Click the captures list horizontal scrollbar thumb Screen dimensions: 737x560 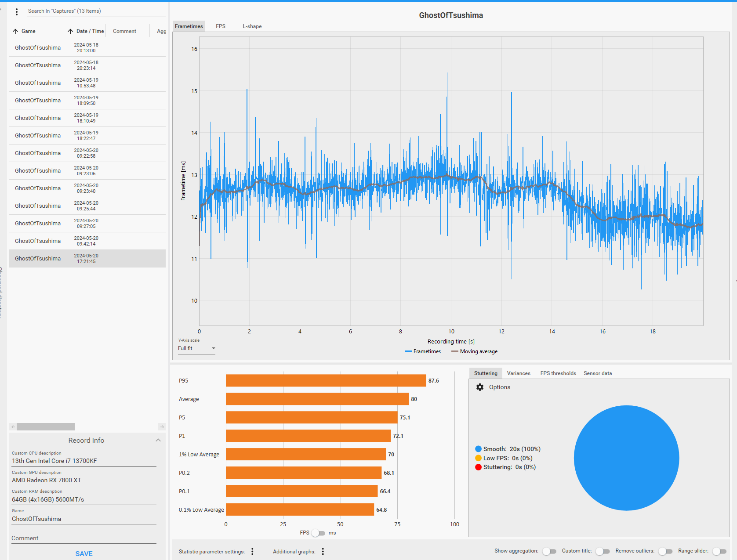46,427
